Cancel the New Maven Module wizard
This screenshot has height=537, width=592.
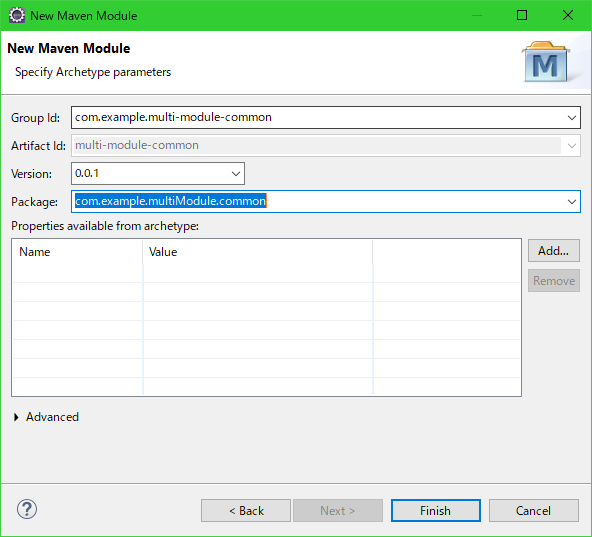tap(533, 511)
